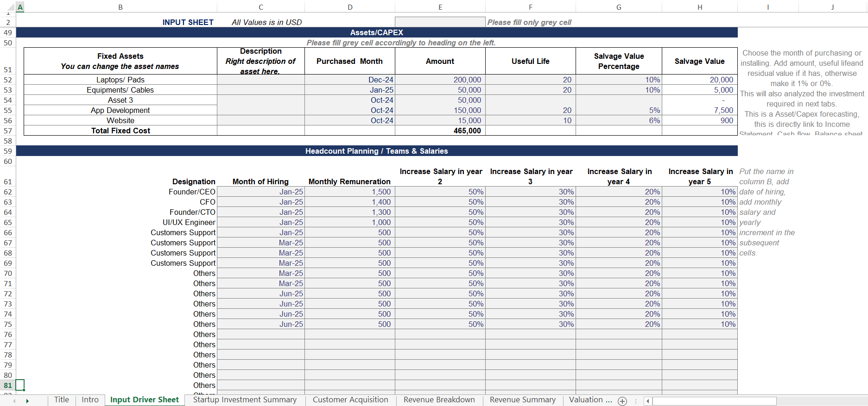
Task: Select the Laptops/ Pads asset cell
Action: (120, 80)
